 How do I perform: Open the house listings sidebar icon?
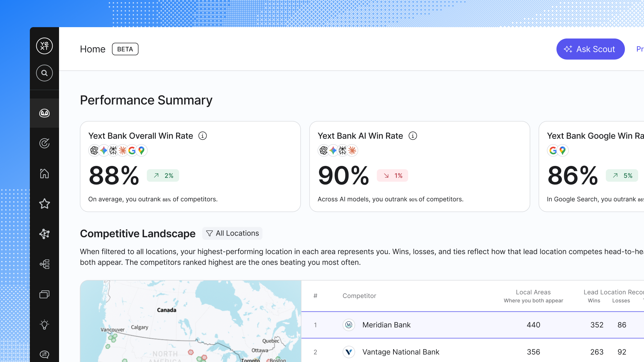pos(44,174)
